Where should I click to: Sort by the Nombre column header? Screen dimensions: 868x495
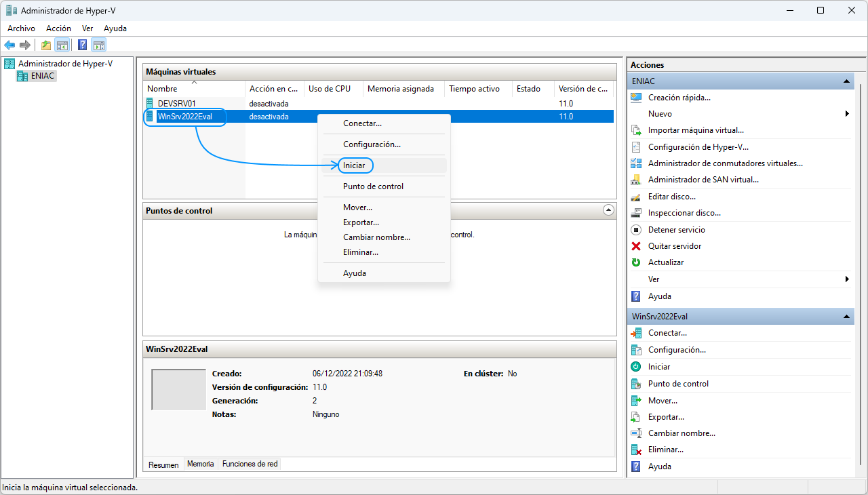(194, 89)
